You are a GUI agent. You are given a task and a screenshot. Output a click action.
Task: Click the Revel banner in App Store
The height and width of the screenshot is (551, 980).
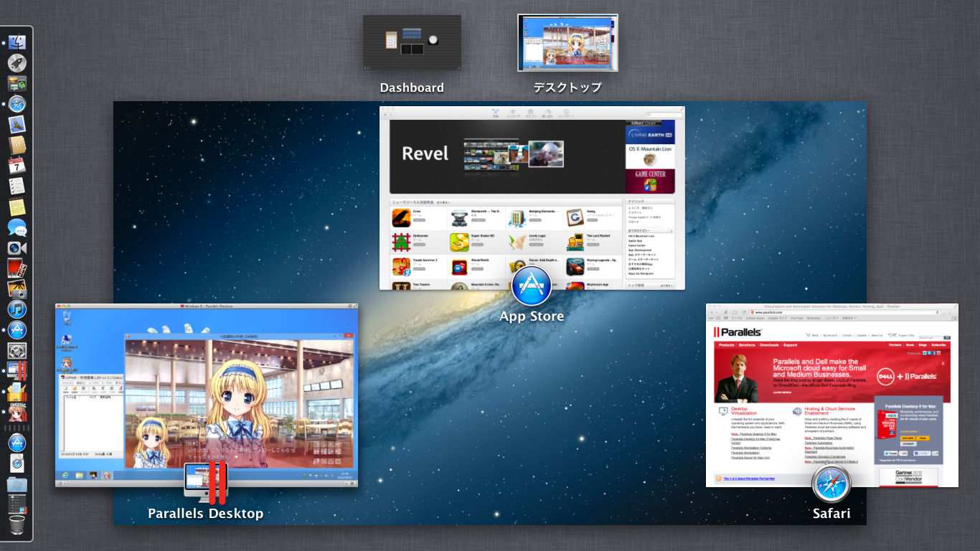click(x=507, y=156)
